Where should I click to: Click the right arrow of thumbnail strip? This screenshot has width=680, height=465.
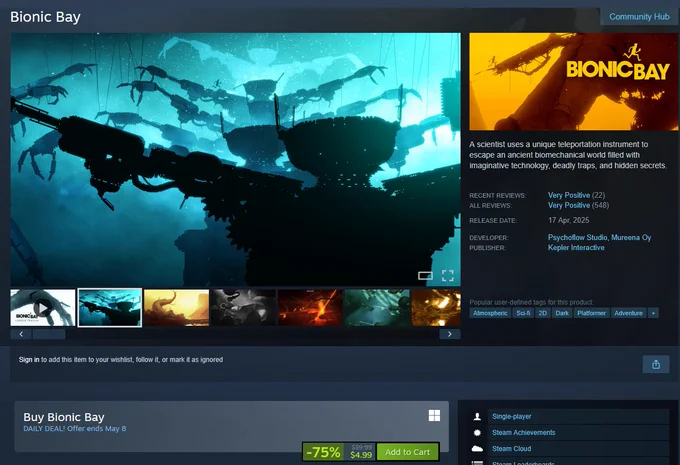coord(450,334)
